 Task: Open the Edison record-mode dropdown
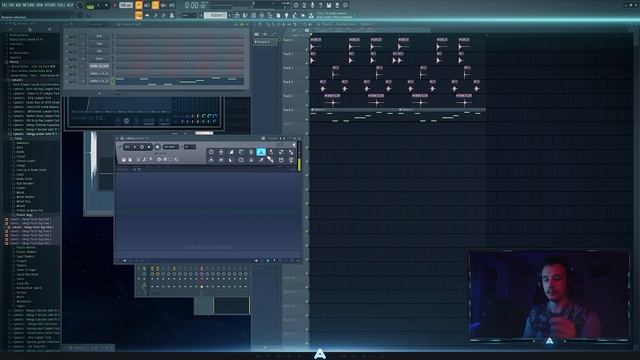(171, 147)
